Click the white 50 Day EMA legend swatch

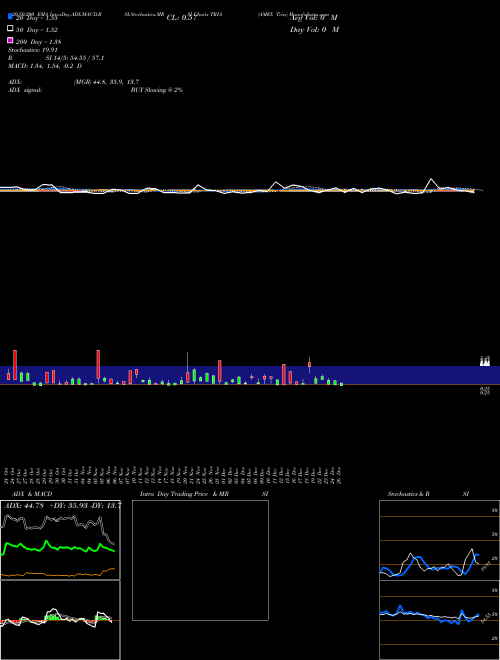(x=10, y=29)
